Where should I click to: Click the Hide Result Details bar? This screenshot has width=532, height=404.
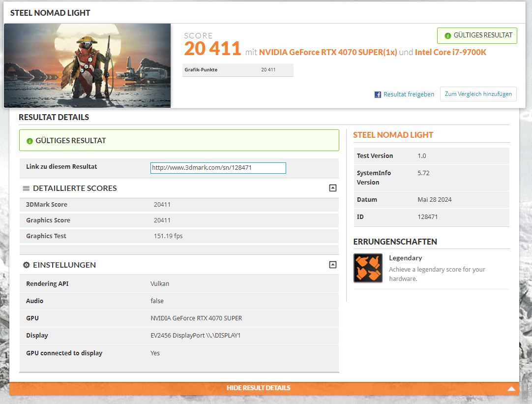tap(265, 388)
